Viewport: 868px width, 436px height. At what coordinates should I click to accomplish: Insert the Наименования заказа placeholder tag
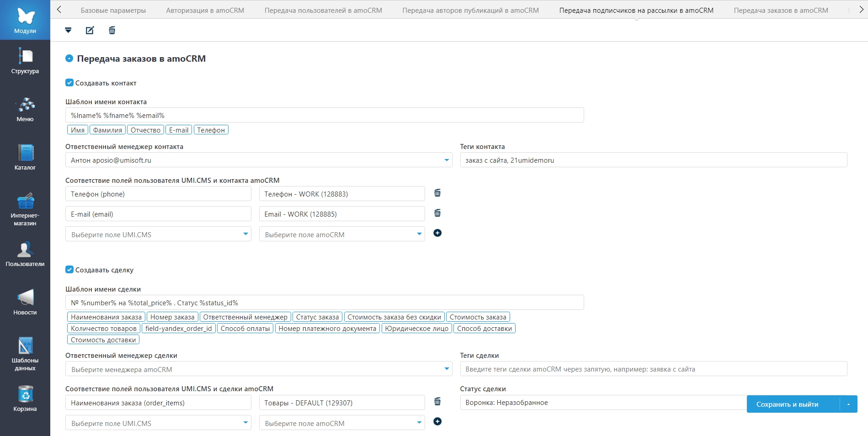pyautogui.click(x=106, y=317)
